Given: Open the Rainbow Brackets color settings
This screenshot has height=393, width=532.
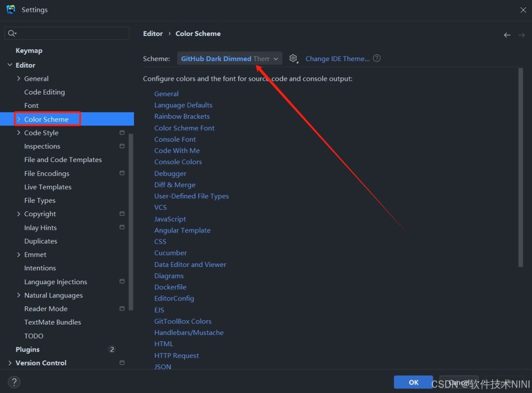Looking at the screenshot, I should click(x=182, y=116).
